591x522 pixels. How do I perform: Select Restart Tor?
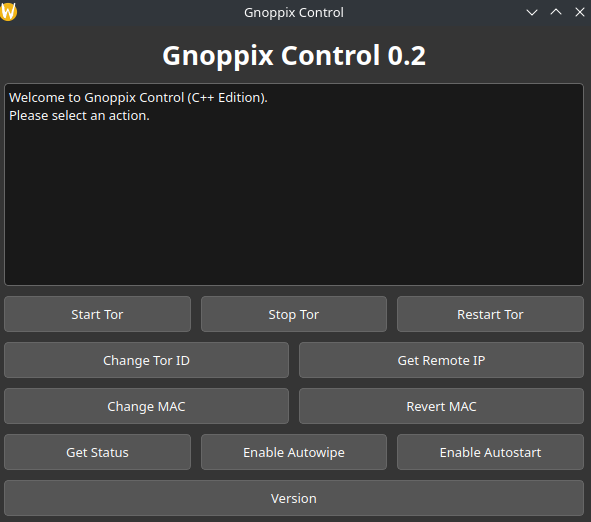point(490,314)
